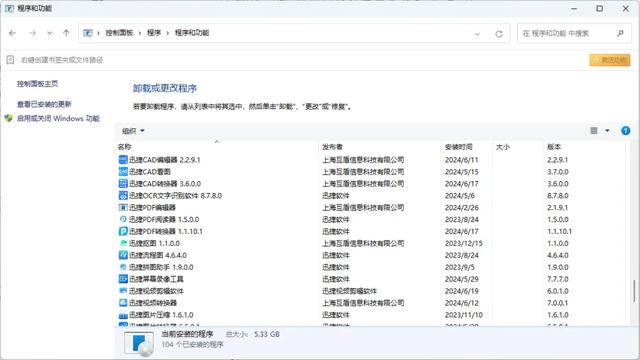Click the version value 4.6.4.0
Image resolution: width=640 pixels, height=360 pixels.
558,255
